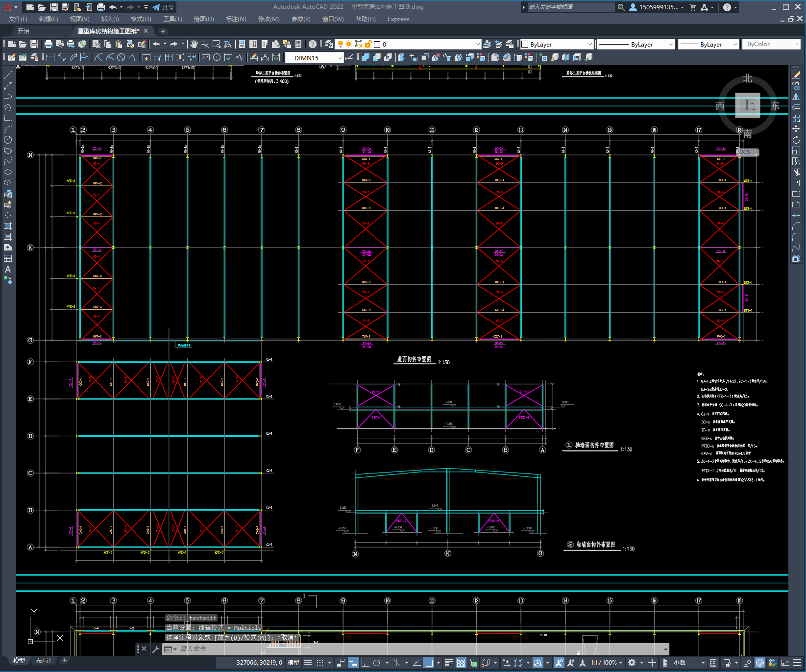The height and width of the screenshot is (672, 806).
Task: Click the Make Object's Layer Current icon
Action: (487, 44)
